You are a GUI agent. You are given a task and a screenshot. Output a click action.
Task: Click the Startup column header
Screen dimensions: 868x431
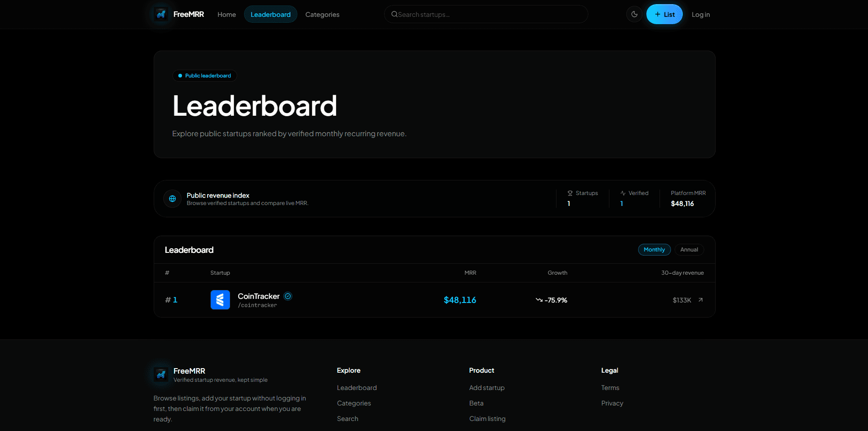(x=220, y=273)
